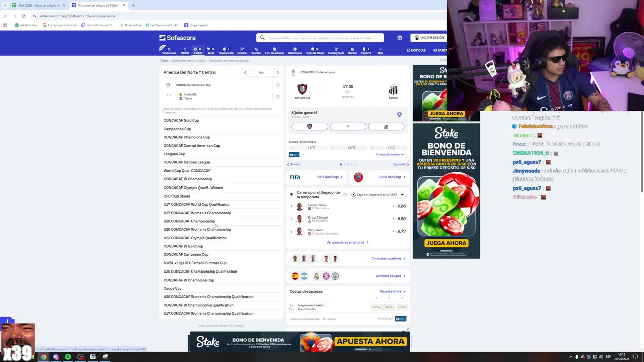Select the Dardos sport icon
The image size is (644, 362).
point(352,51)
